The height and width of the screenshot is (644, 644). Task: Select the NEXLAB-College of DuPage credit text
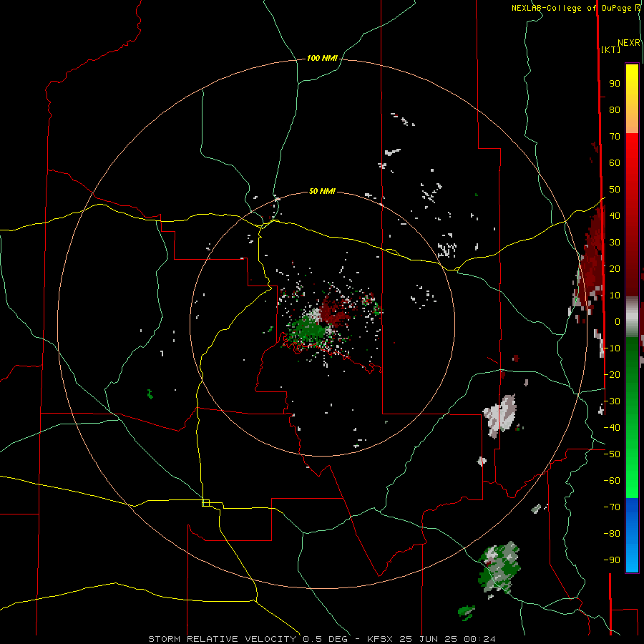[x=575, y=8]
